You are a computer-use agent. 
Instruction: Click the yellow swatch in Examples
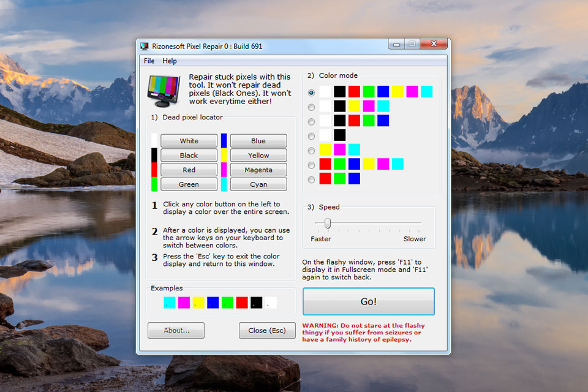pyautogui.click(x=198, y=303)
